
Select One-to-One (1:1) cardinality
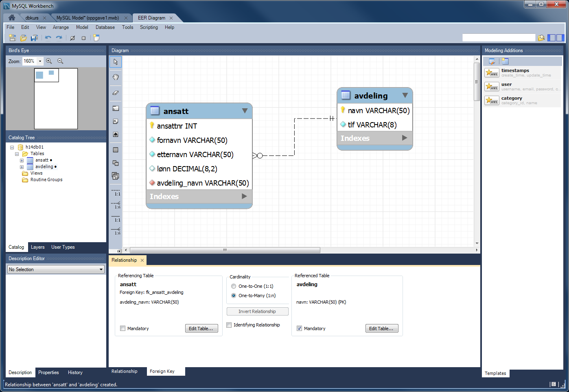point(234,286)
